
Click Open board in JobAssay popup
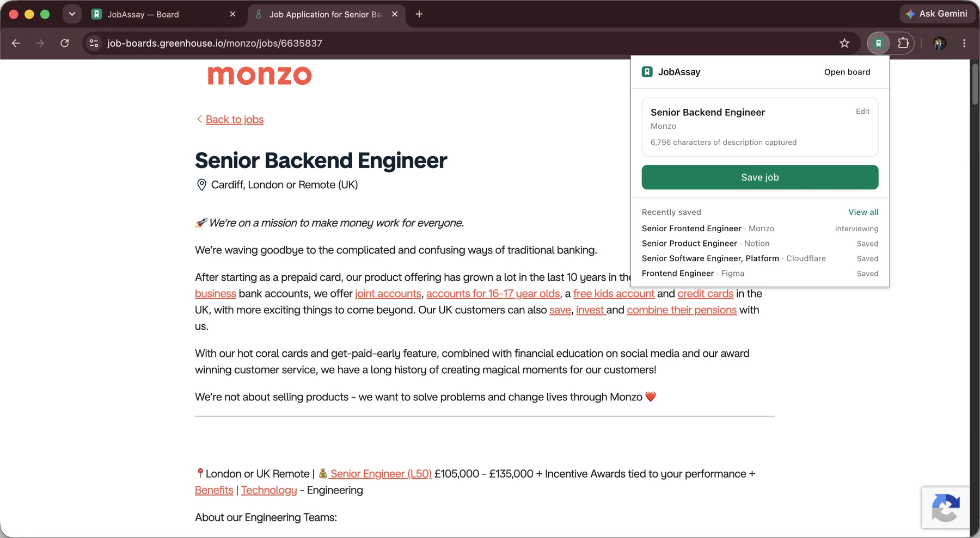[x=847, y=72]
